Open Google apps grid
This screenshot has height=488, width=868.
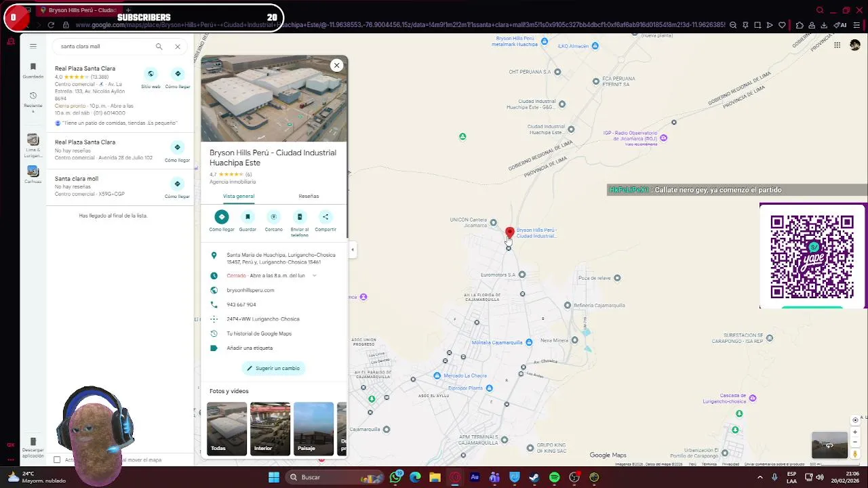pyautogui.click(x=837, y=45)
